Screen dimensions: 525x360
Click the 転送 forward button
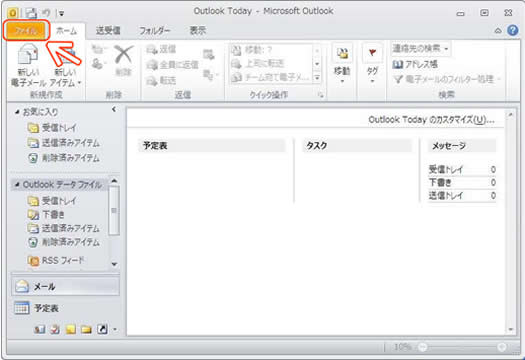pos(162,80)
